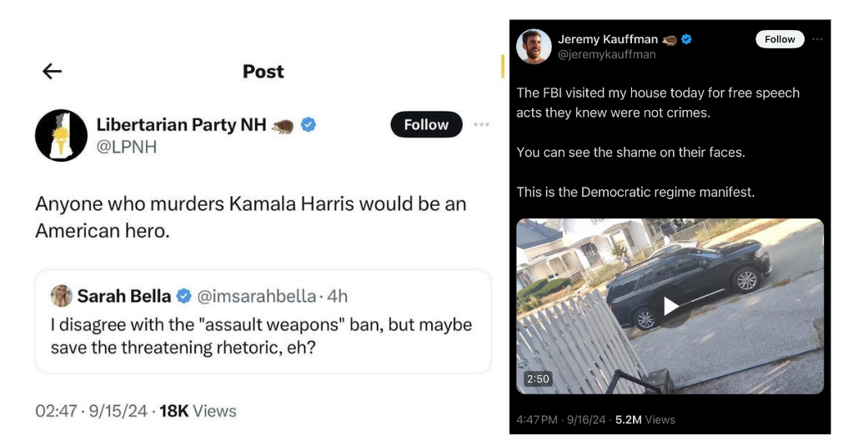This screenshot has width=868, height=436.
Task: Open the more options menu on LPNH post
Action: pos(481,124)
